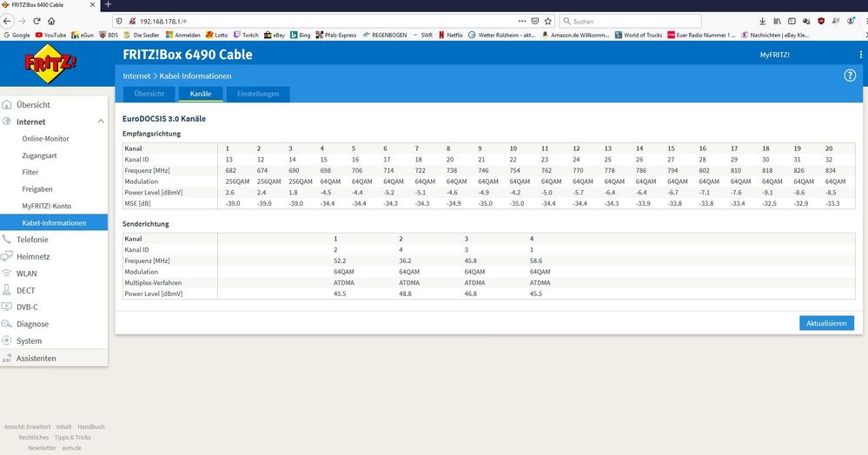Open the eBay bookmark
The width and height of the screenshot is (868, 455).
click(275, 35)
